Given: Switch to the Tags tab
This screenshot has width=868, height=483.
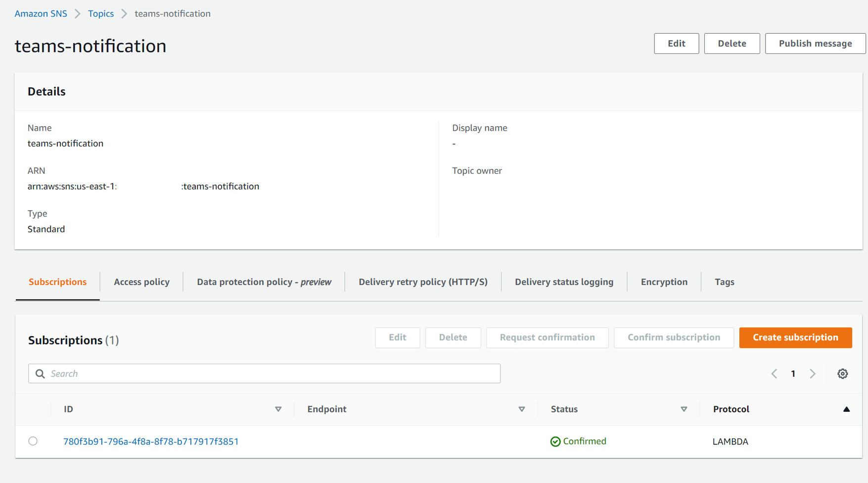Looking at the screenshot, I should coord(724,282).
